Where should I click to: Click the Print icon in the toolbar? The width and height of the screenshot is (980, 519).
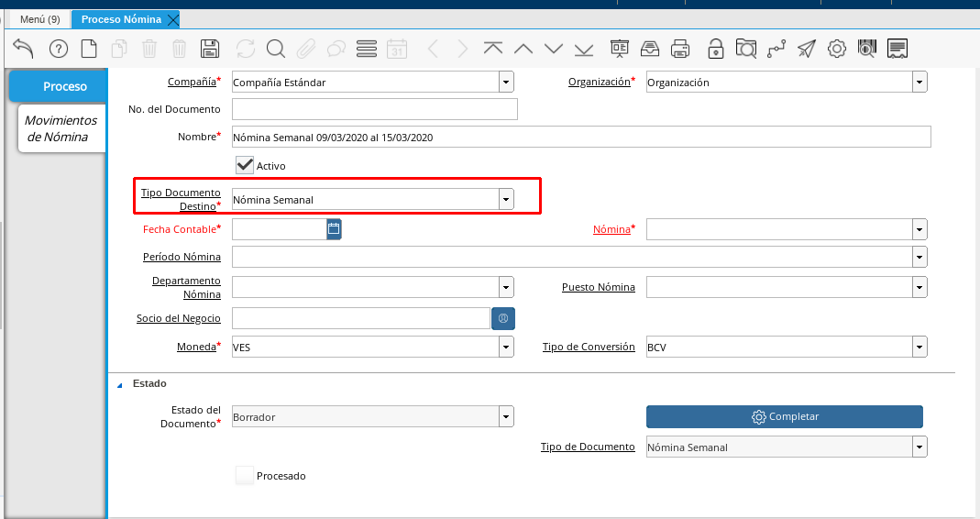680,49
